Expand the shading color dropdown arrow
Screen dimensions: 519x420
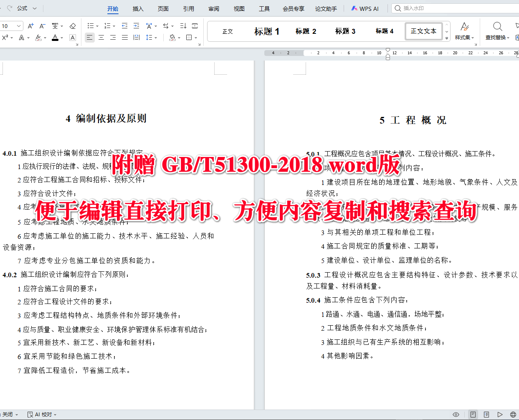(179, 38)
